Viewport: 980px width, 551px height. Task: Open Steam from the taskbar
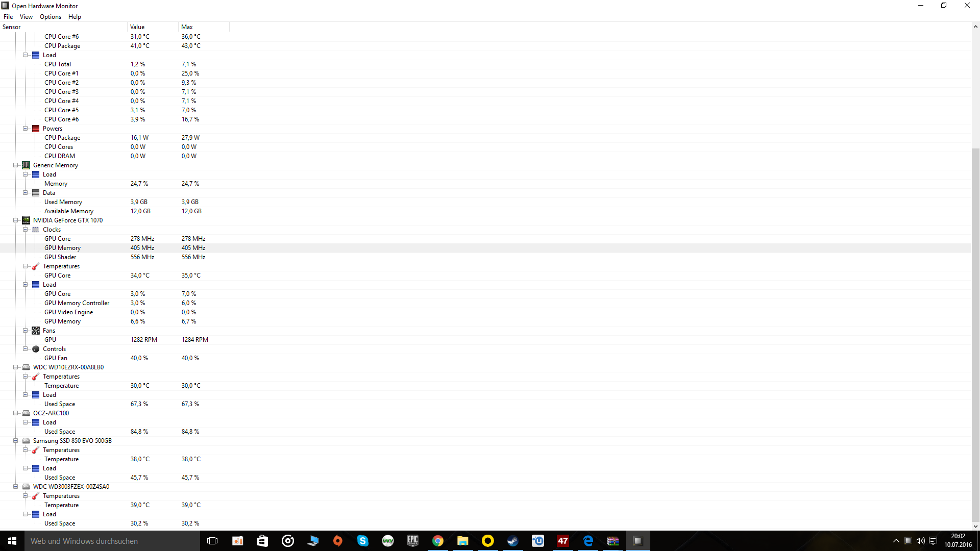512,541
